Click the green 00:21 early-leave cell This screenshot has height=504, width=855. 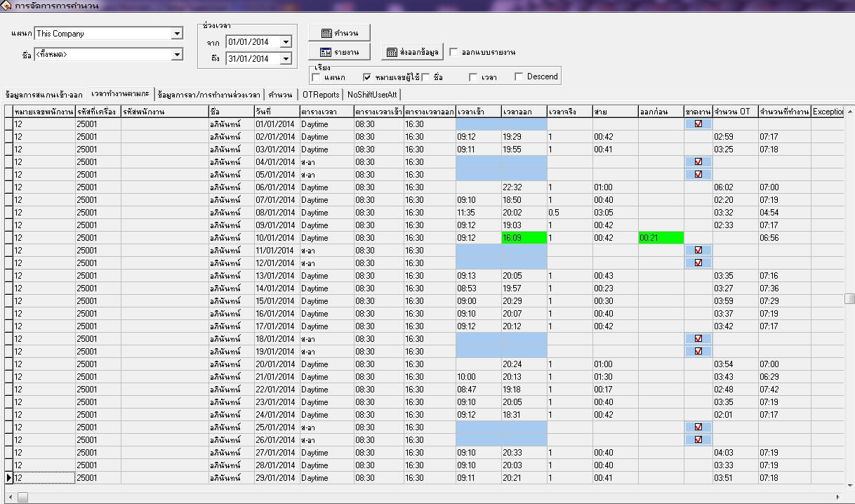661,238
